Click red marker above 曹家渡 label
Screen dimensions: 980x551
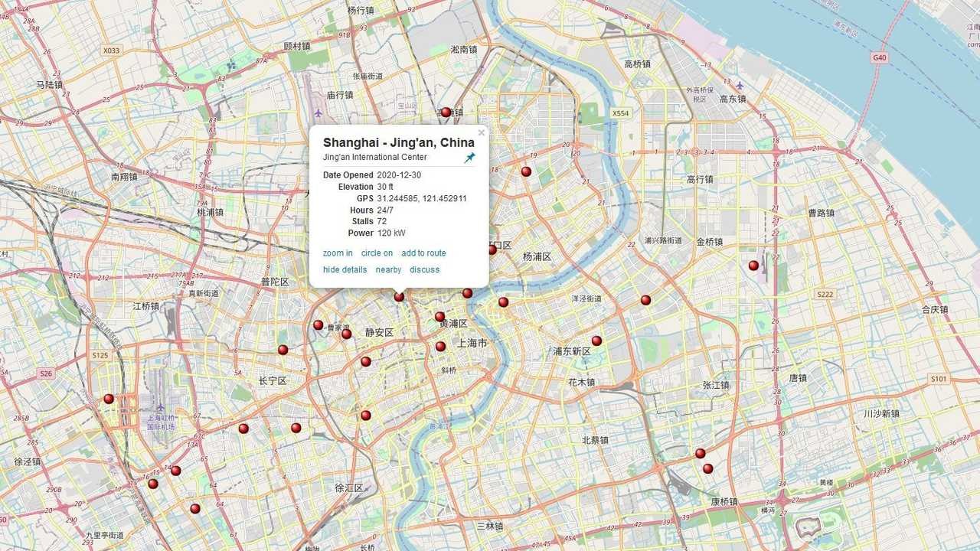(318, 325)
